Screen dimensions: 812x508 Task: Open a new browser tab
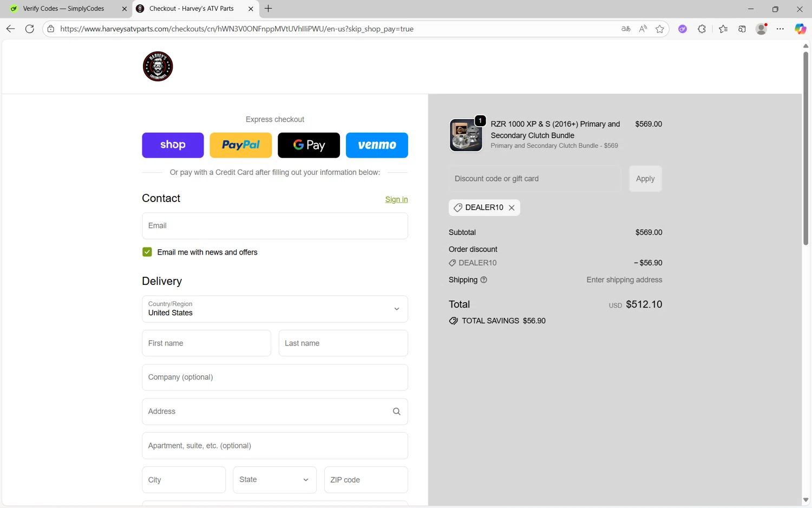[x=268, y=9]
